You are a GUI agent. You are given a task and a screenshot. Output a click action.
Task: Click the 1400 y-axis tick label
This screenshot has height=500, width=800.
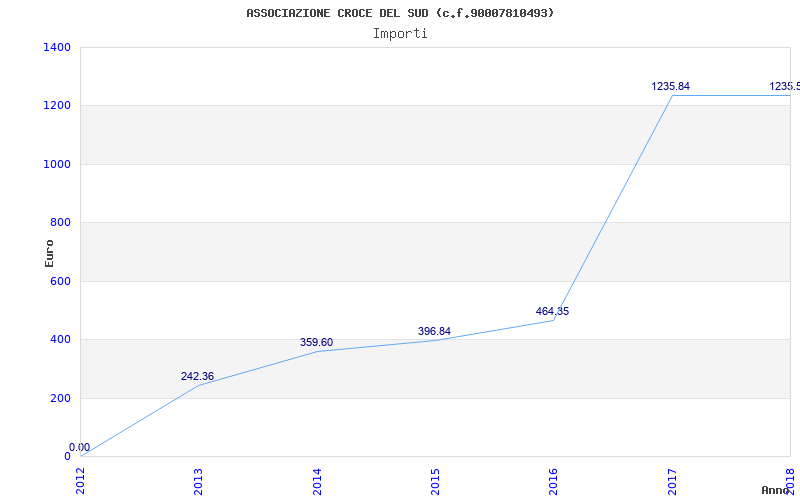pyautogui.click(x=57, y=47)
